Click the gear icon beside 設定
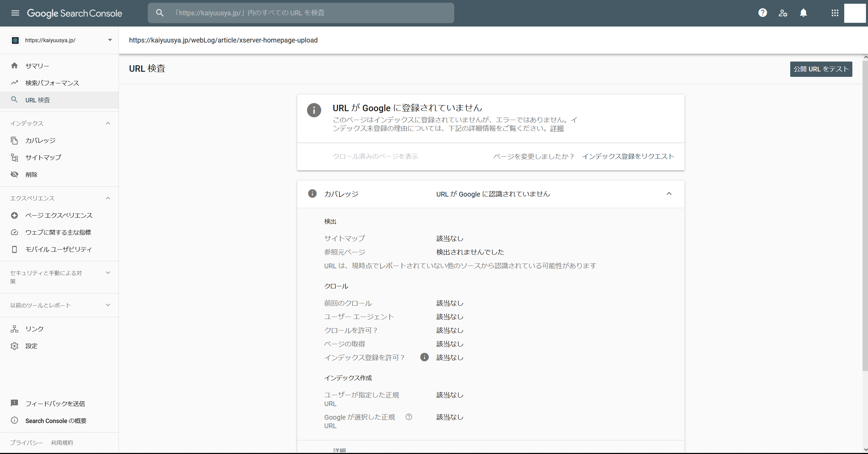This screenshot has width=868, height=454. (x=14, y=346)
